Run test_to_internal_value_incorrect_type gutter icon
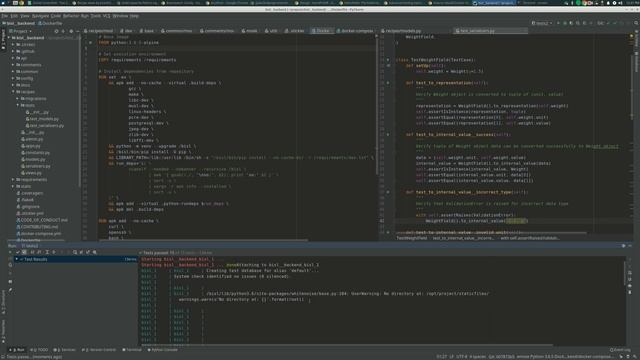 point(388,192)
